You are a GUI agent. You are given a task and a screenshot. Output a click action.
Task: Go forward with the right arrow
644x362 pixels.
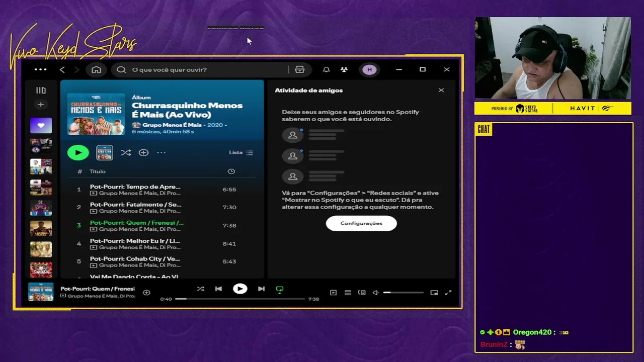(76, 69)
